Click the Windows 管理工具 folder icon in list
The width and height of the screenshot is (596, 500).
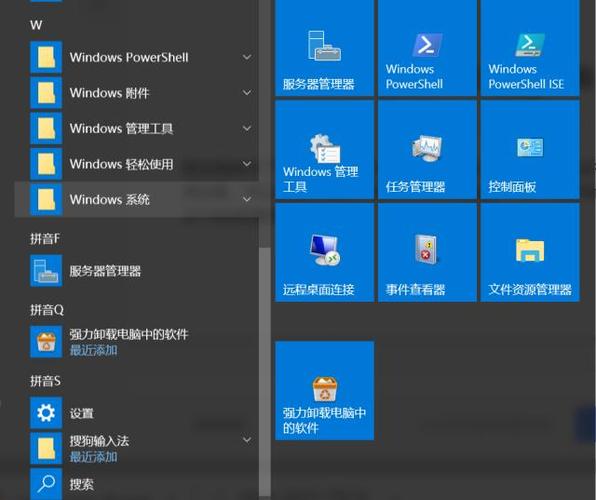point(46,129)
